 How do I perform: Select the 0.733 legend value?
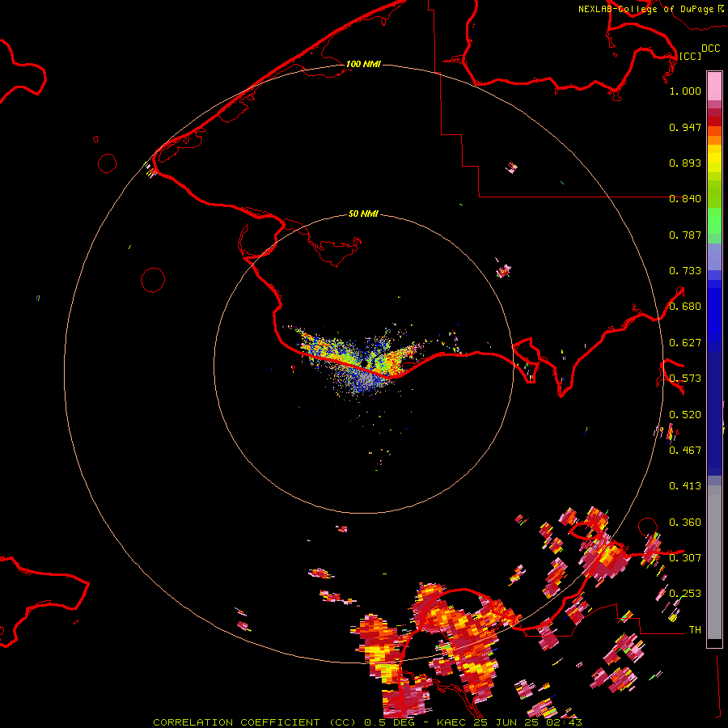click(x=685, y=271)
